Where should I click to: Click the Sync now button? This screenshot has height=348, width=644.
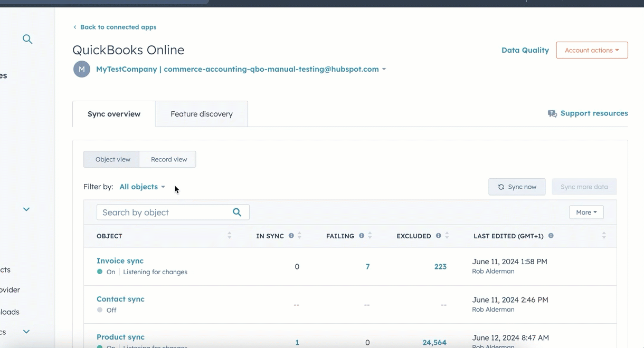[x=517, y=187]
